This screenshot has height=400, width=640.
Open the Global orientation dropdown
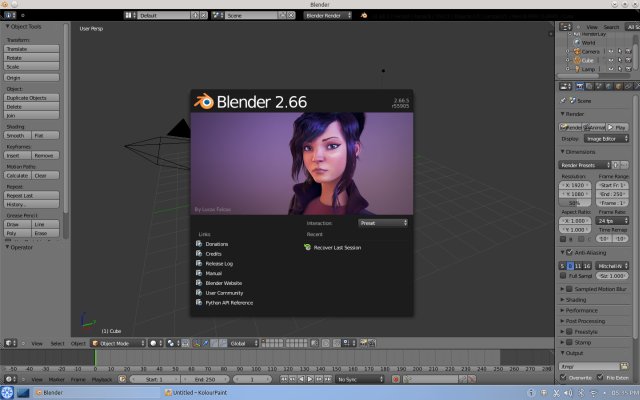244,343
